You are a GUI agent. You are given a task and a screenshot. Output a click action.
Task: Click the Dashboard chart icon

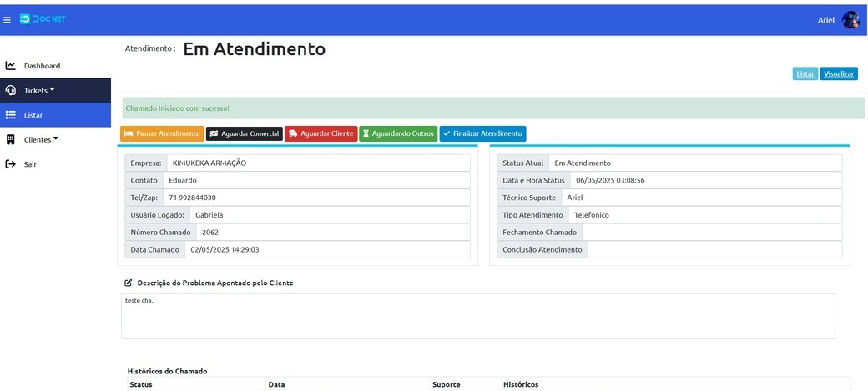click(x=11, y=66)
